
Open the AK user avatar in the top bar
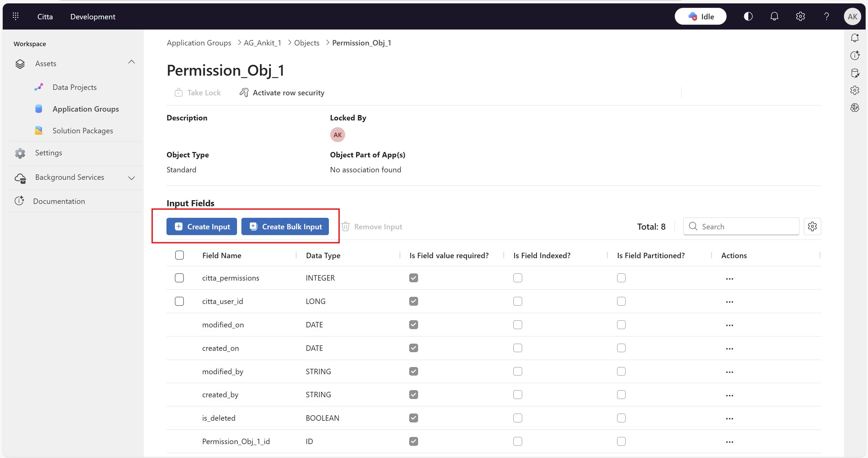coord(852,16)
